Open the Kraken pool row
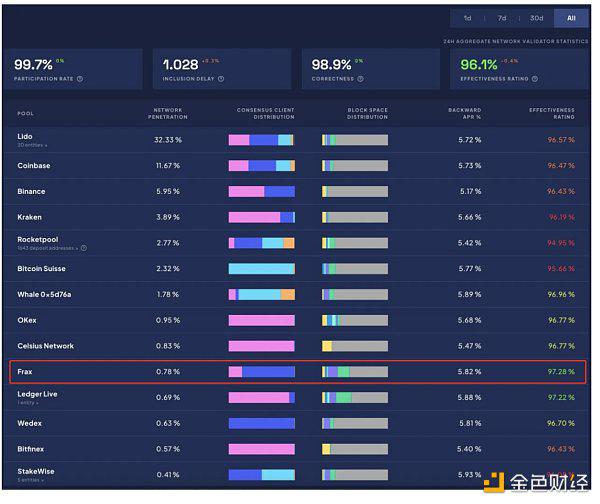The image size is (600, 504). tap(296, 217)
